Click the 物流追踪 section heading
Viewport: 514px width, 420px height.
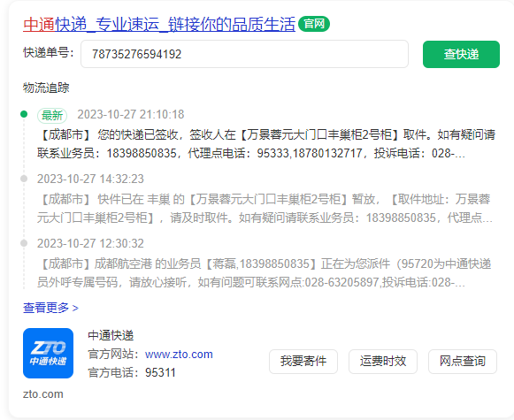tap(46, 88)
